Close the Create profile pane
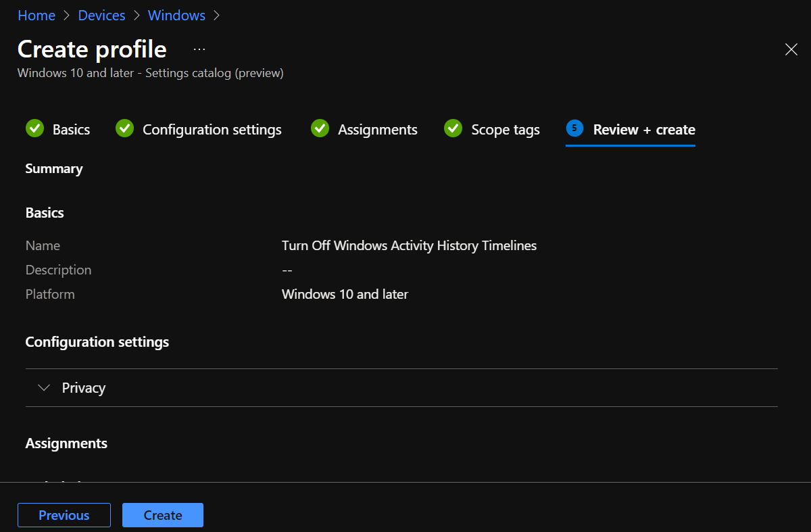The height and width of the screenshot is (532, 811). tap(791, 49)
